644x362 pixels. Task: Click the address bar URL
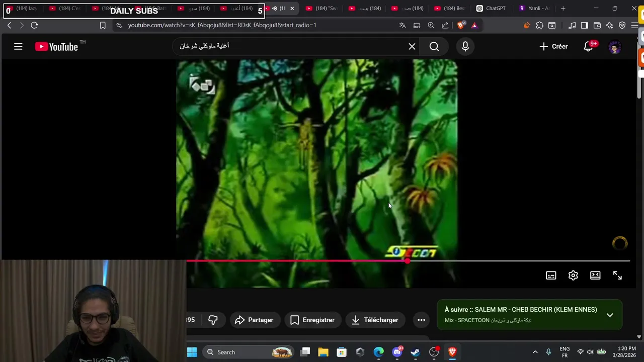click(222, 25)
